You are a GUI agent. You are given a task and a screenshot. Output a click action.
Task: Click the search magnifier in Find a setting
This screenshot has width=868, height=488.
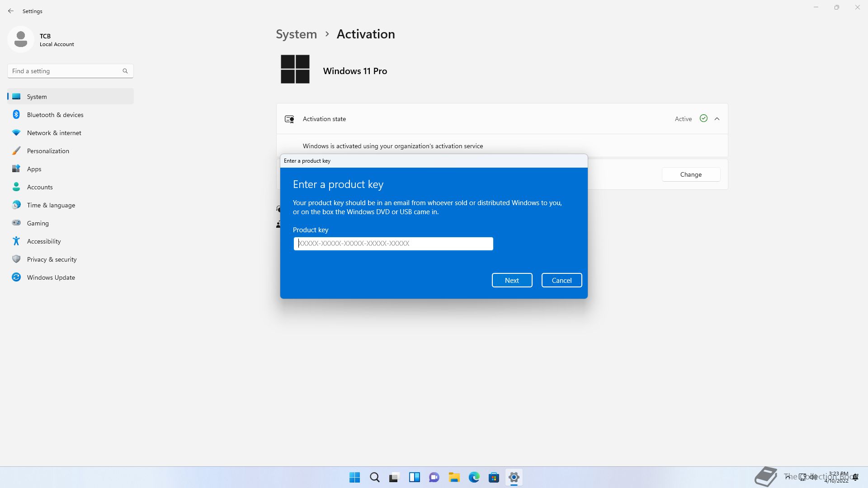coord(125,71)
